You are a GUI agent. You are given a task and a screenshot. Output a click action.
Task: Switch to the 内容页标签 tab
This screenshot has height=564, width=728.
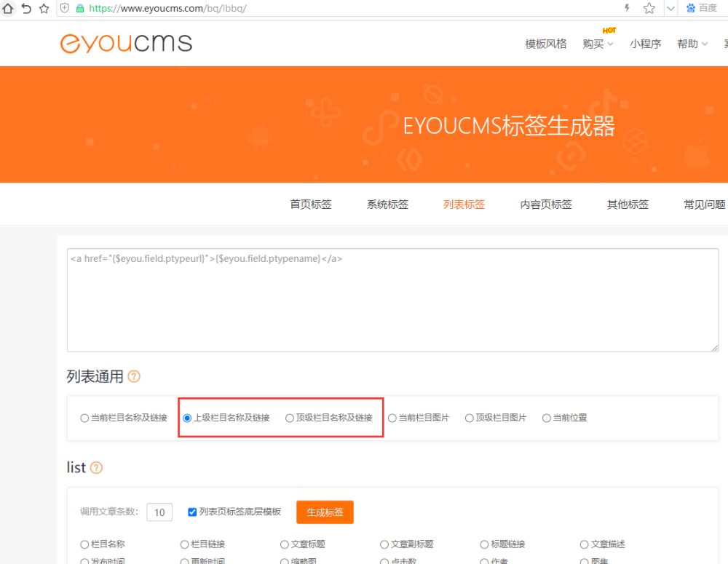(546, 204)
